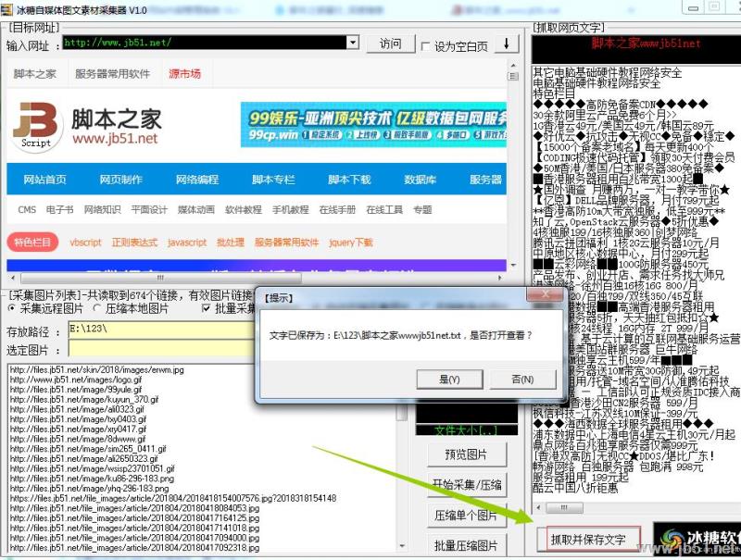
Task: Click 抓取并保存文字 button
Action: 588,540
